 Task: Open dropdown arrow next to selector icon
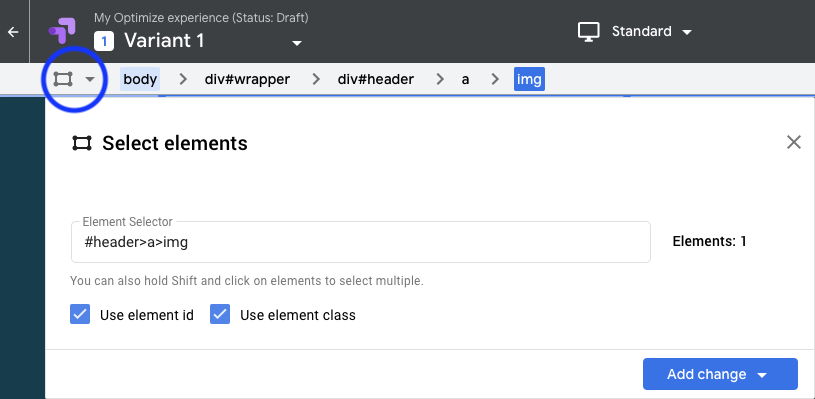[90, 79]
